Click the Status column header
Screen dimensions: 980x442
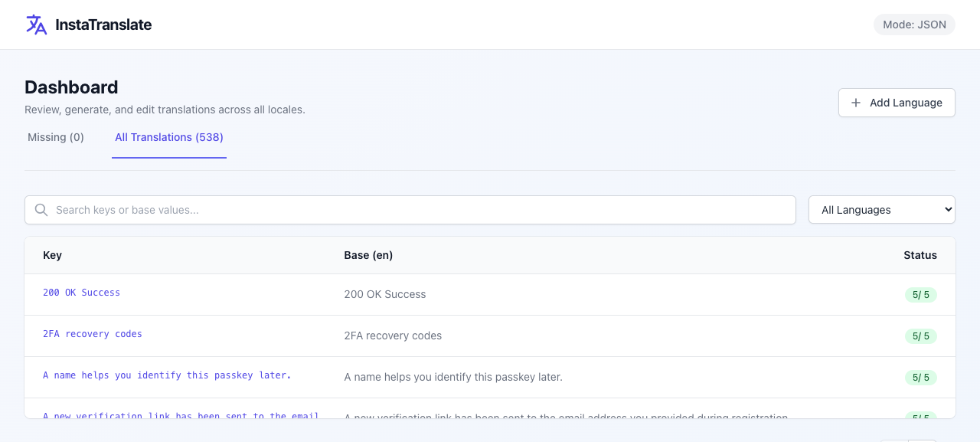920,255
